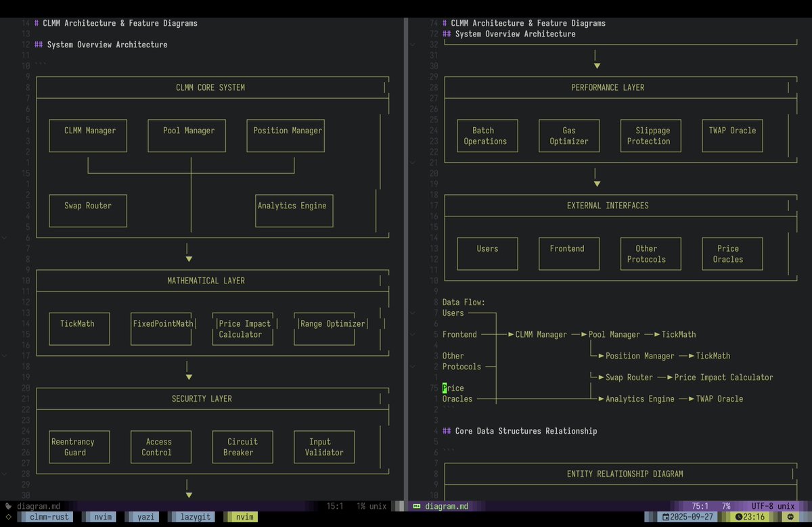The height and width of the screenshot is (527, 812).
Task: Click the 'Swap Router' box in core system
Action: (x=88, y=210)
